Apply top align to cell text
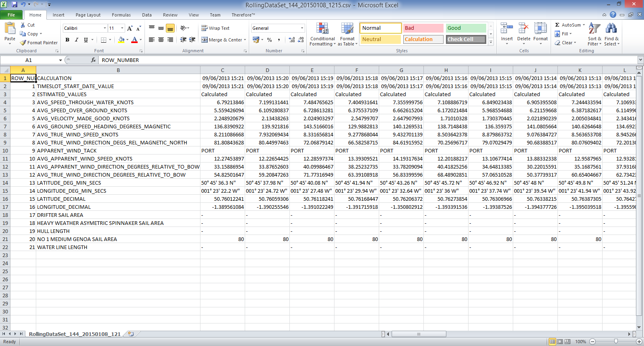 pyautogui.click(x=152, y=28)
